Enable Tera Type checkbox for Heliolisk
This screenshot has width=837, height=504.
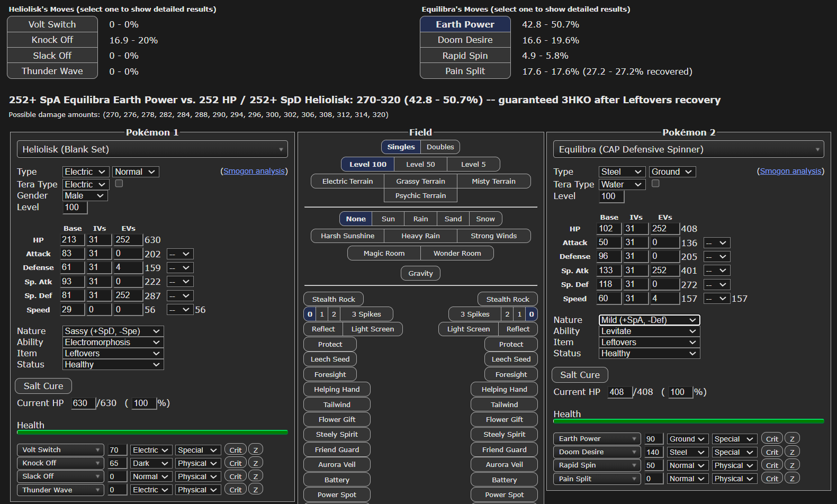click(x=119, y=184)
